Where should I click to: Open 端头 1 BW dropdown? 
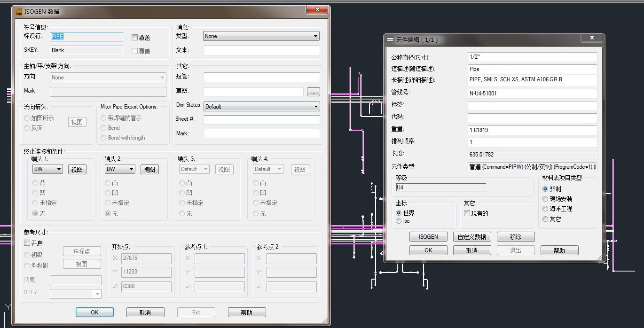point(47,169)
